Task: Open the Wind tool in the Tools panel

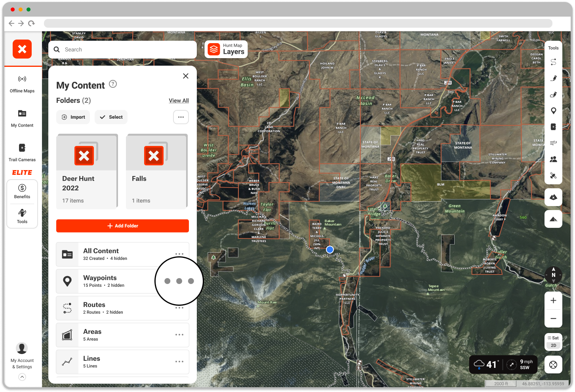Action: pos(553,143)
